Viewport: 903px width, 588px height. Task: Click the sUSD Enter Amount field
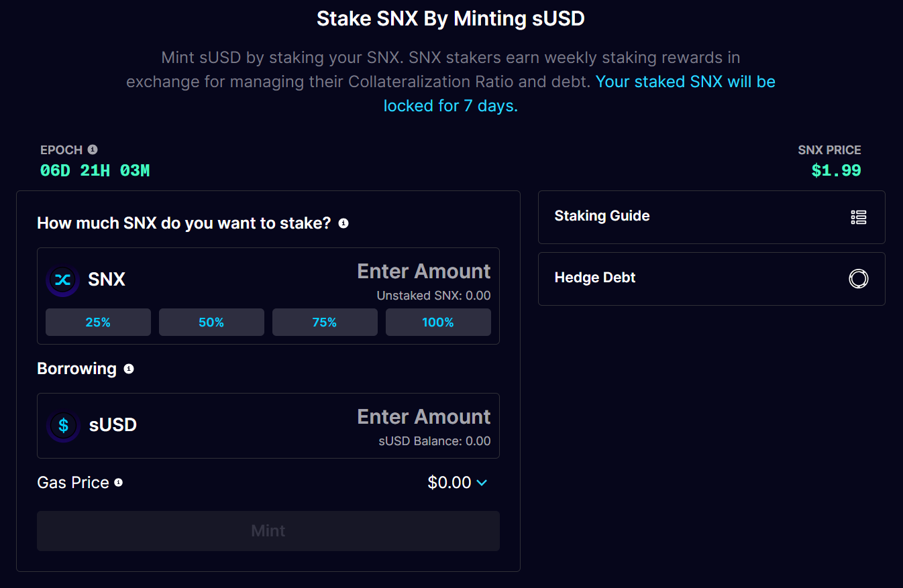423,417
